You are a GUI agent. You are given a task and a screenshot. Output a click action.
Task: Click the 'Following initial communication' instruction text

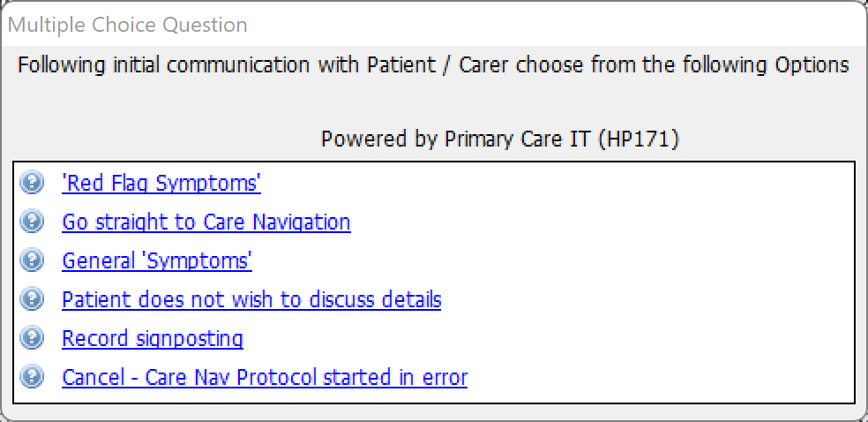pos(433,65)
